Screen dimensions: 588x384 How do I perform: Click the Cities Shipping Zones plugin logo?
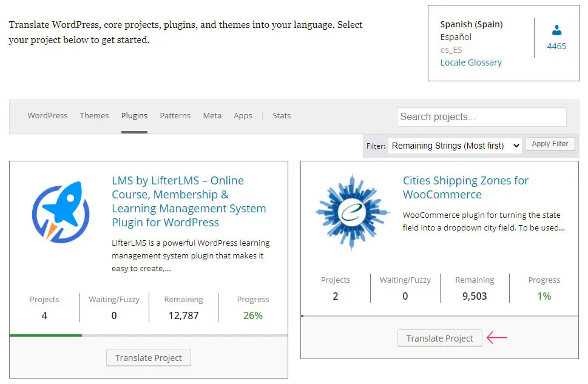pyautogui.click(x=352, y=212)
